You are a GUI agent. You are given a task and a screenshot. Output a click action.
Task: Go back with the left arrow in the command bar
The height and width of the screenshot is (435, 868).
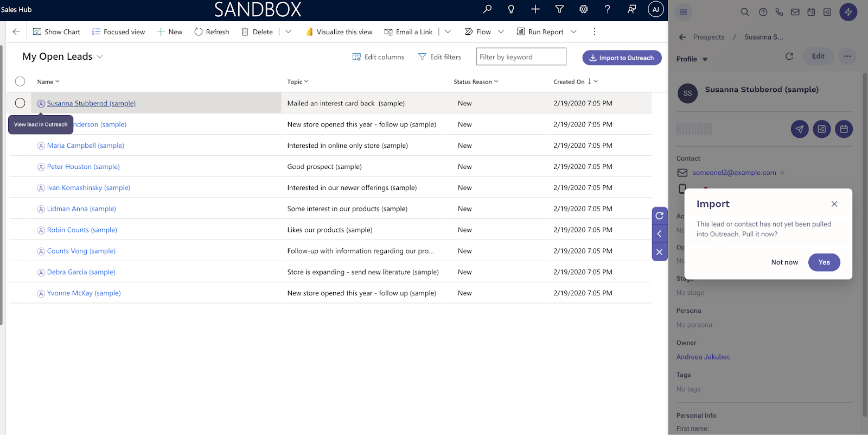pyautogui.click(x=16, y=31)
